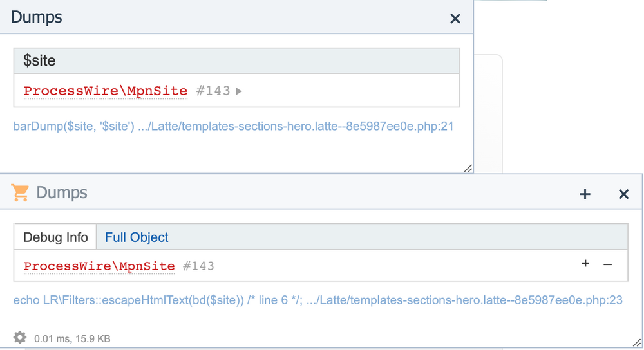Image resolution: width=644 pixels, height=350 pixels.
Task: Close the top Dumps panel
Action: tap(455, 19)
